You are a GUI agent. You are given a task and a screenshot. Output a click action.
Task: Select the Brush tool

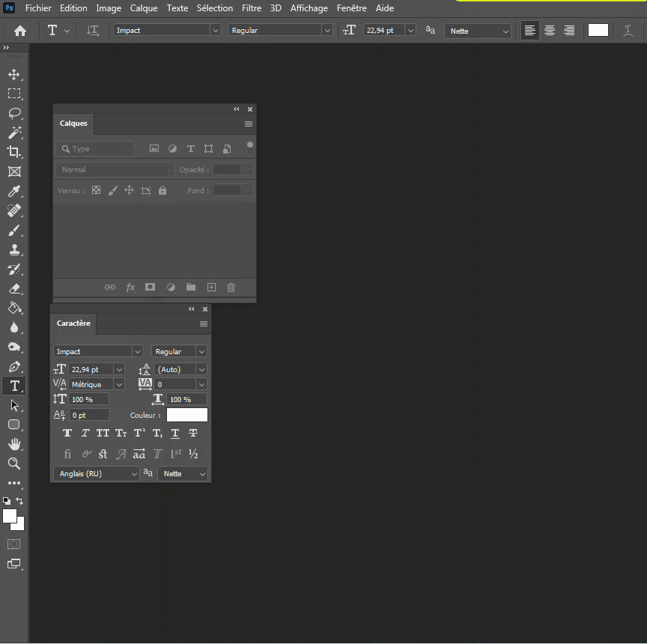pyautogui.click(x=14, y=231)
